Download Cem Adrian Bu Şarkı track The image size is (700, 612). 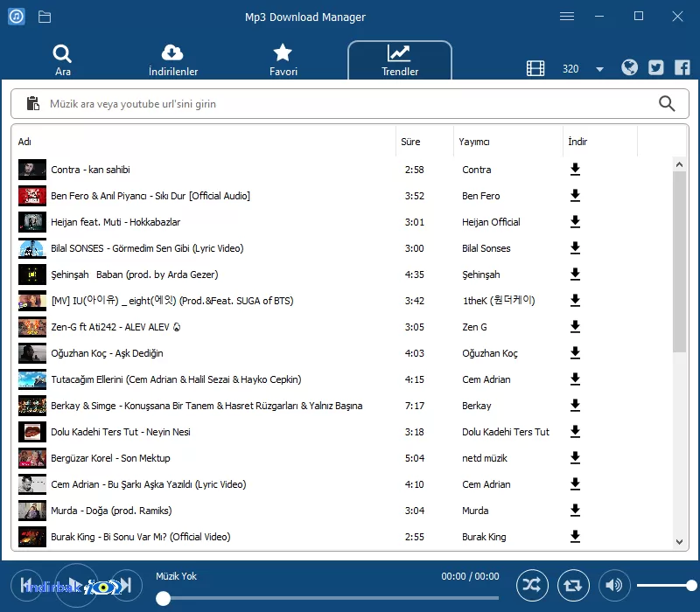point(575,484)
